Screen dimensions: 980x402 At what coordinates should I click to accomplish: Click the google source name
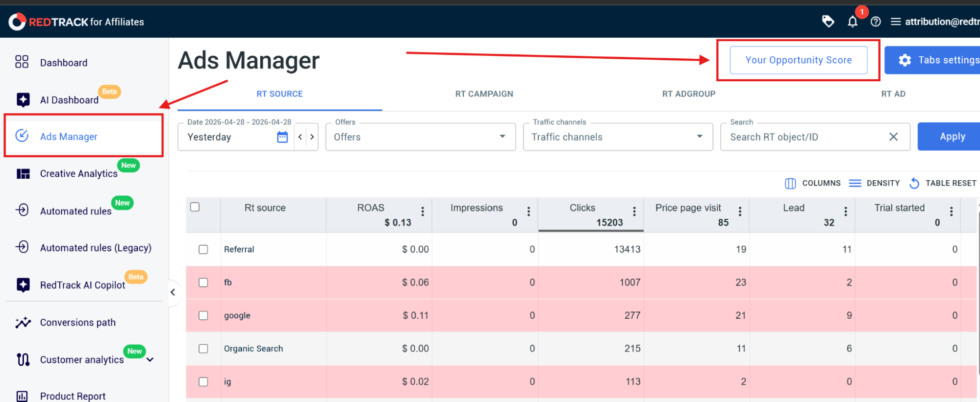coord(237,316)
